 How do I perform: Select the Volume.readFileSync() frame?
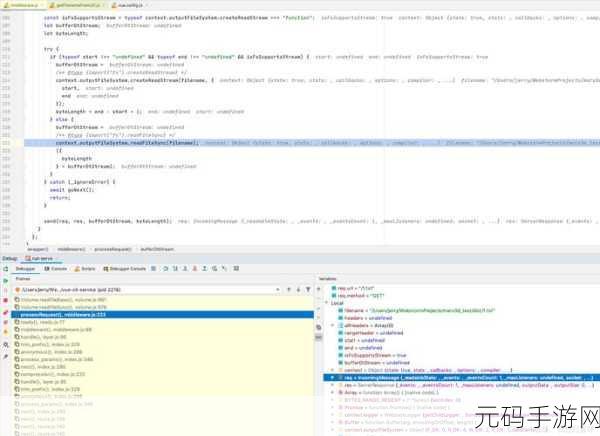point(163,307)
